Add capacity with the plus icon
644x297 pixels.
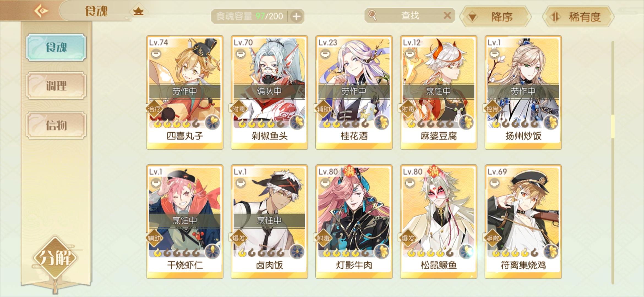[296, 16]
